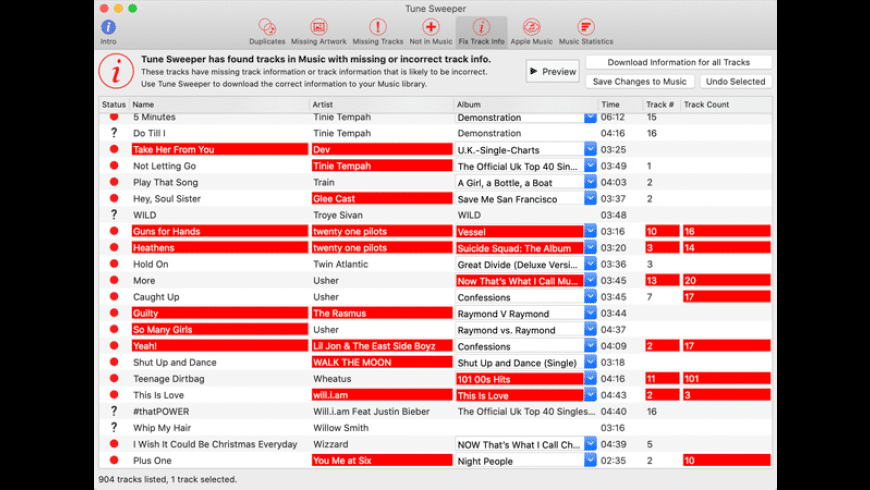Select the artist cell Twin Atlantic
This screenshot has height=490, width=870.
coord(340,264)
